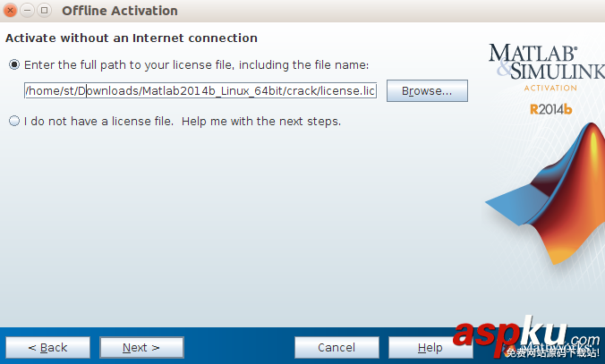Minimize the Offline Activation window

(x=27, y=11)
